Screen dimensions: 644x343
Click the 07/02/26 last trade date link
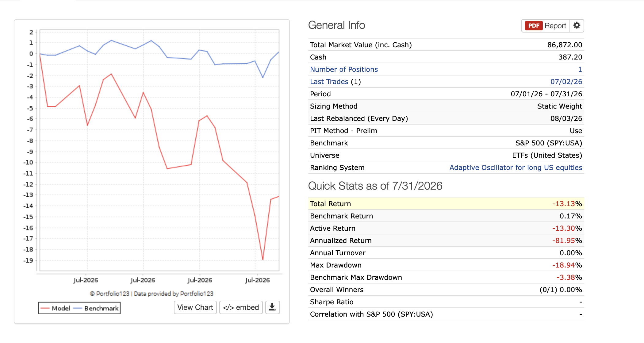tap(566, 82)
